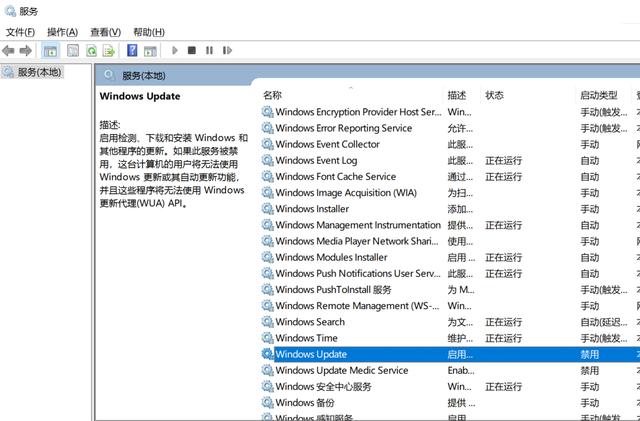The height and width of the screenshot is (421, 640).
Task: Select 服务(本地) in the left tree
Action: (40, 72)
